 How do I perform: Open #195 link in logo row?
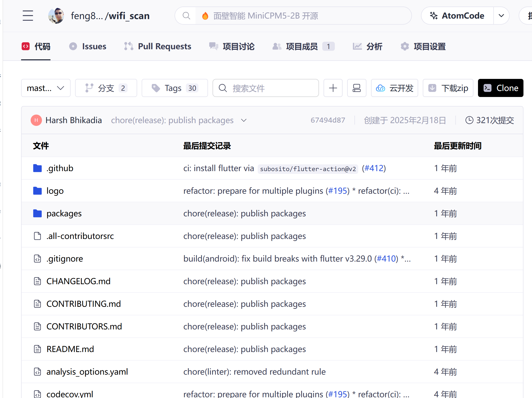click(x=338, y=191)
